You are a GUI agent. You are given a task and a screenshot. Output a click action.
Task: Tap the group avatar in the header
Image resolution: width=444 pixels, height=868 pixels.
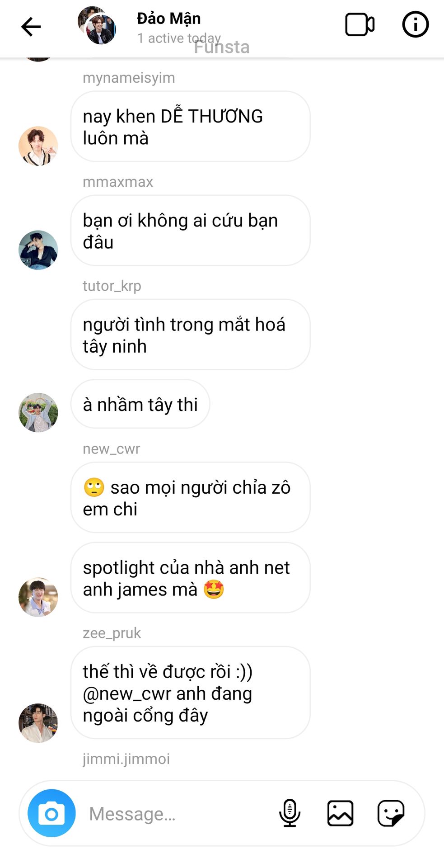pos(97,25)
